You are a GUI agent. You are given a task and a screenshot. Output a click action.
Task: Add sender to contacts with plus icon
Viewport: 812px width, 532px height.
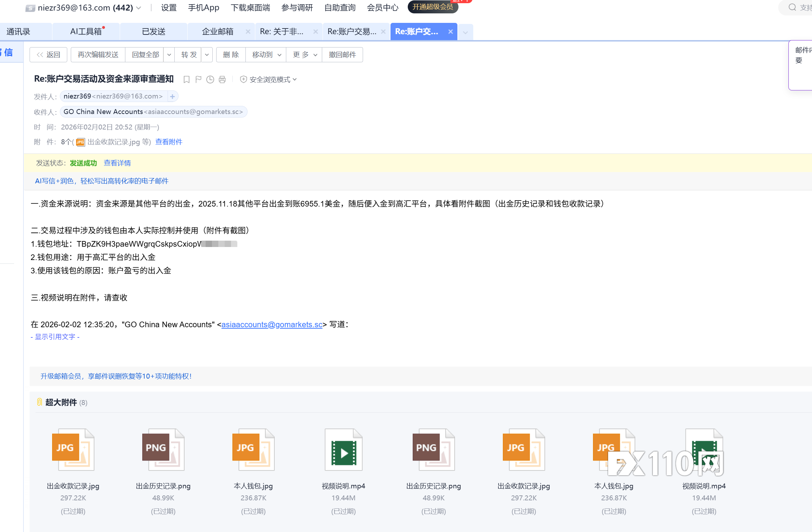[x=173, y=96]
